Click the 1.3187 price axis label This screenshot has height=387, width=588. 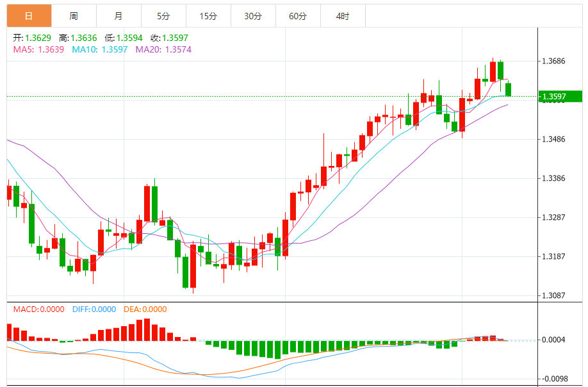553,256
